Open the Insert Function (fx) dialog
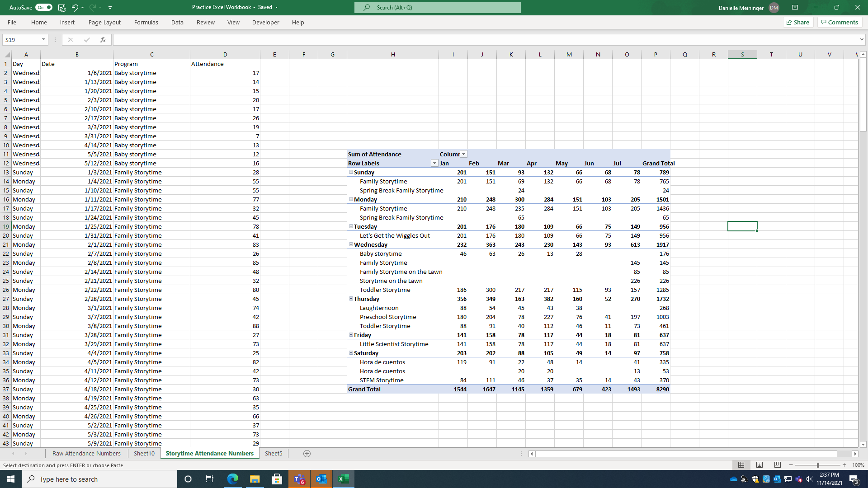The height and width of the screenshot is (488, 868). 103,40
